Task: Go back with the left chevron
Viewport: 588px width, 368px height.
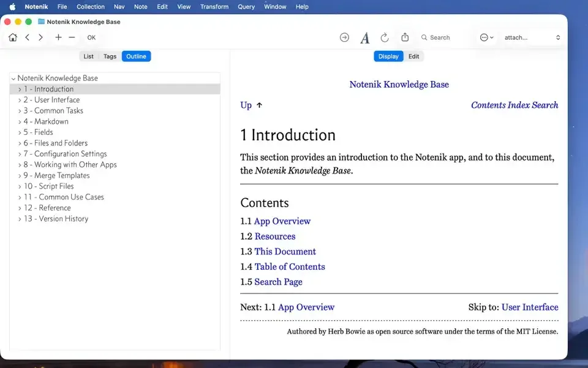Action: 28,37
